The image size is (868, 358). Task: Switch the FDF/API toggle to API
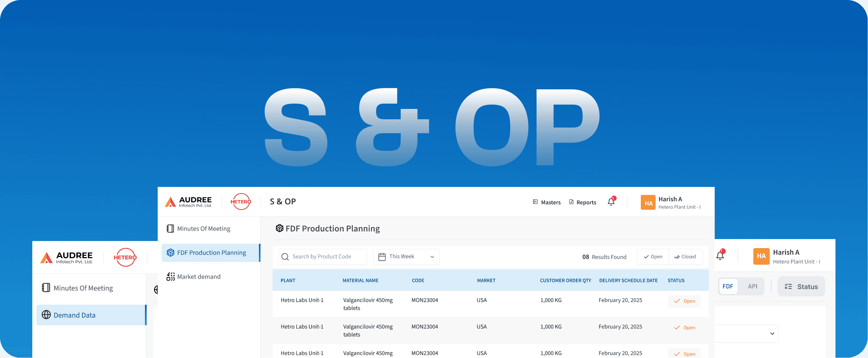[753, 286]
